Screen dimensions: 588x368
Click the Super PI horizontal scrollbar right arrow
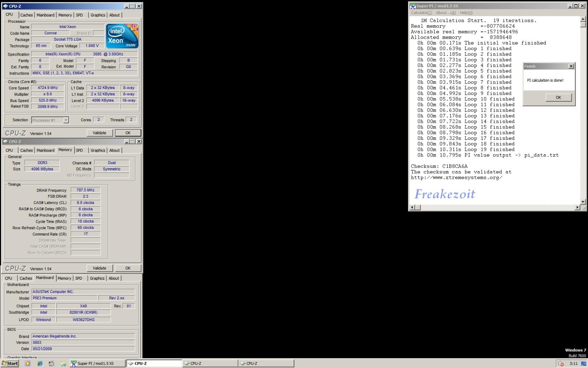point(577,208)
